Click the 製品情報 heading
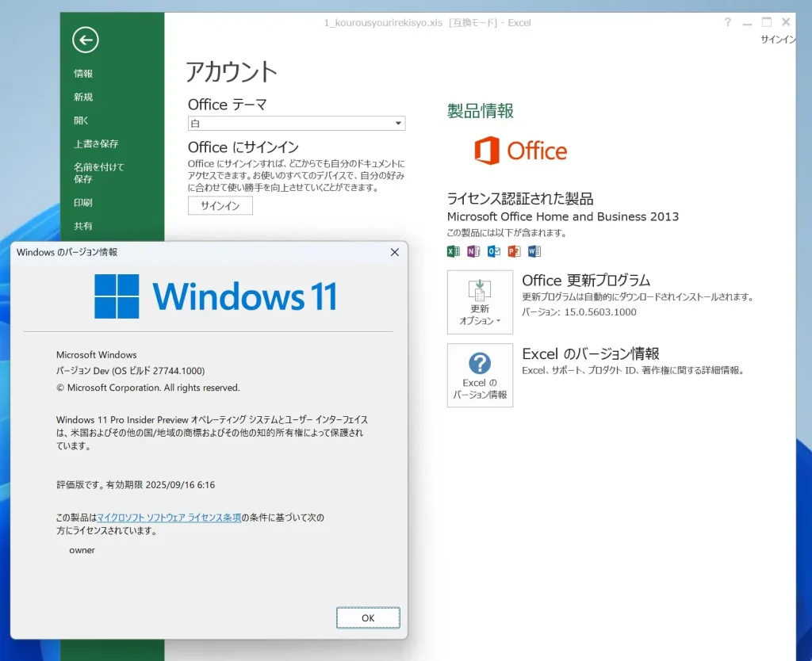 [x=480, y=111]
